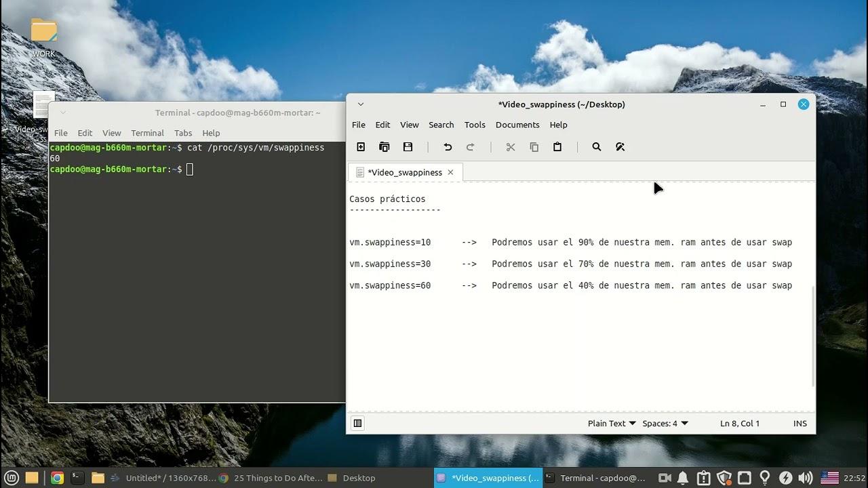The height and width of the screenshot is (488, 868).
Task: Toggle the side panel from the status bar
Action: click(357, 423)
